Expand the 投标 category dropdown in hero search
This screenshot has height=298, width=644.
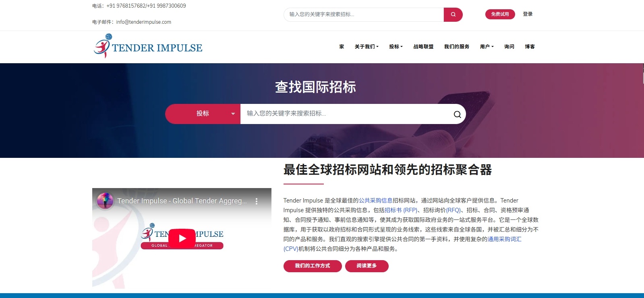[x=203, y=114]
